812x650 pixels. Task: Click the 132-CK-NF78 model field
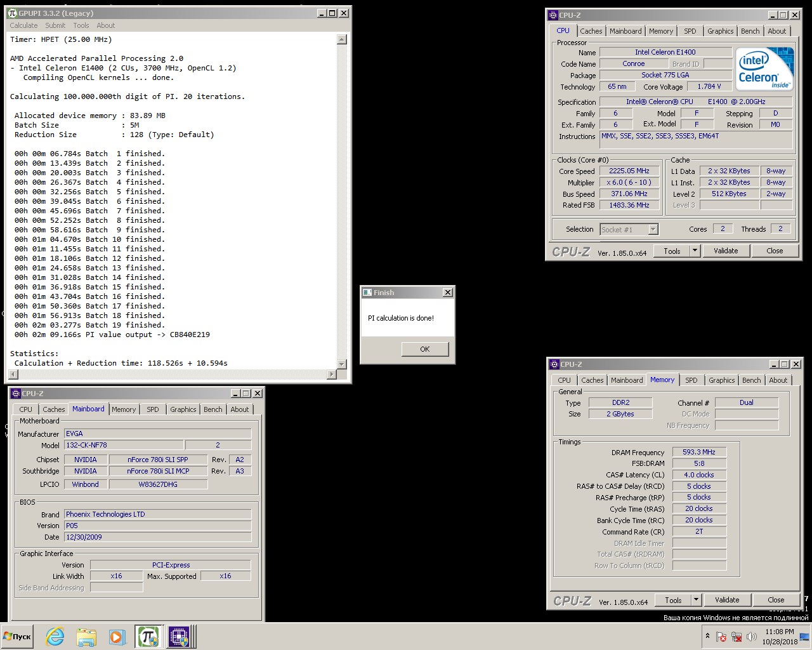click(124, 445)
